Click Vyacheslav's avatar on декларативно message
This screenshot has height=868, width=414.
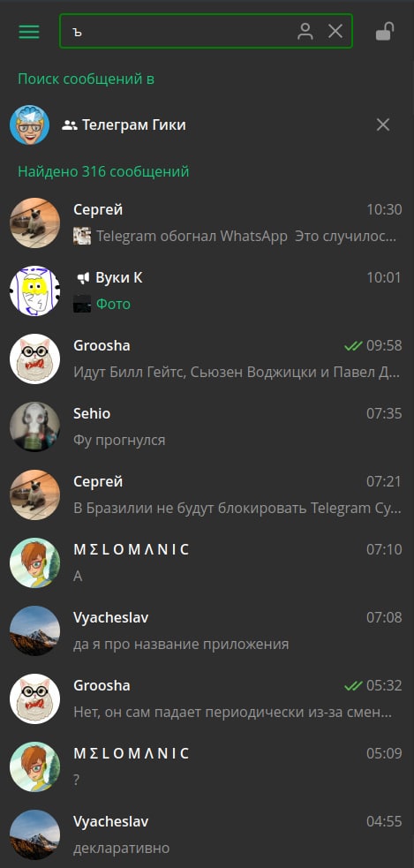34,834
